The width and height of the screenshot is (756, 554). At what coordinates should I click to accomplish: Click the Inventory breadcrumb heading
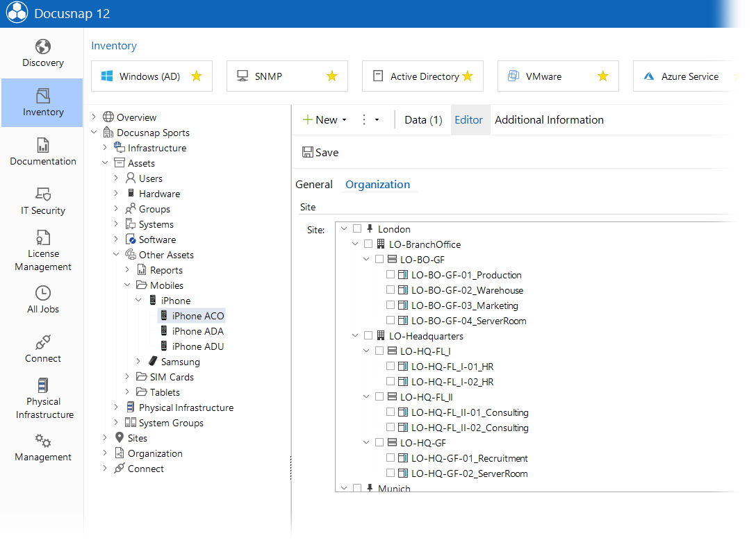(x=114, y=46)
